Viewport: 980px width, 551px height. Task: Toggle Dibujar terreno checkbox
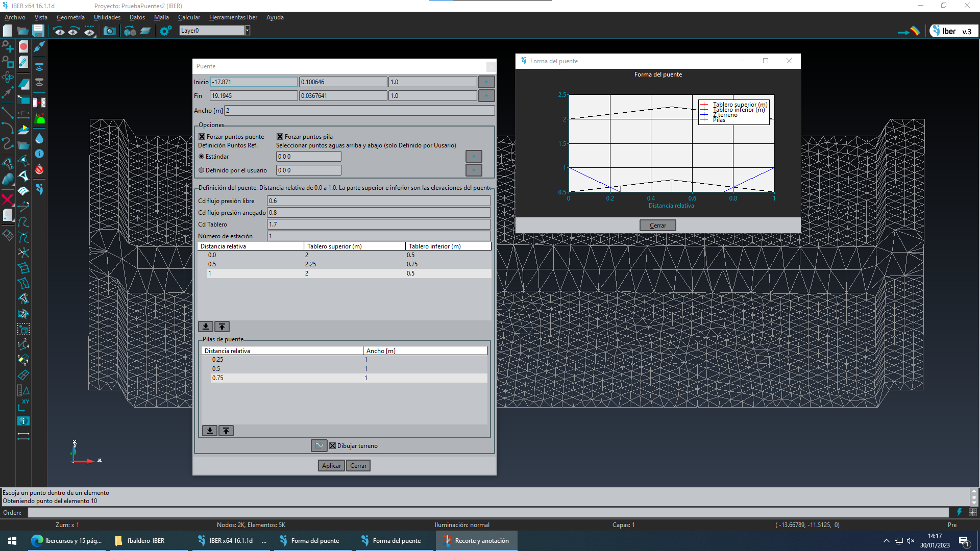(x=333, y=446)
